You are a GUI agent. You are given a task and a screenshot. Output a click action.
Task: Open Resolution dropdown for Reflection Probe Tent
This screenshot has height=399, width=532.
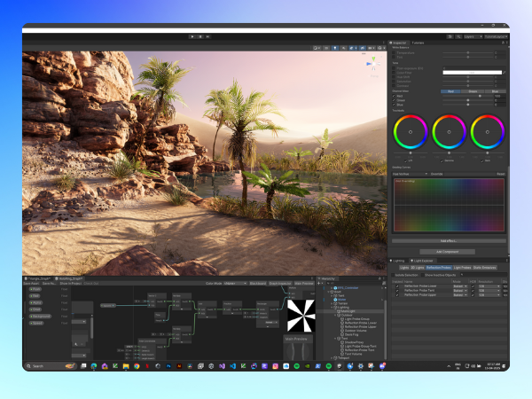click(489, 291)
